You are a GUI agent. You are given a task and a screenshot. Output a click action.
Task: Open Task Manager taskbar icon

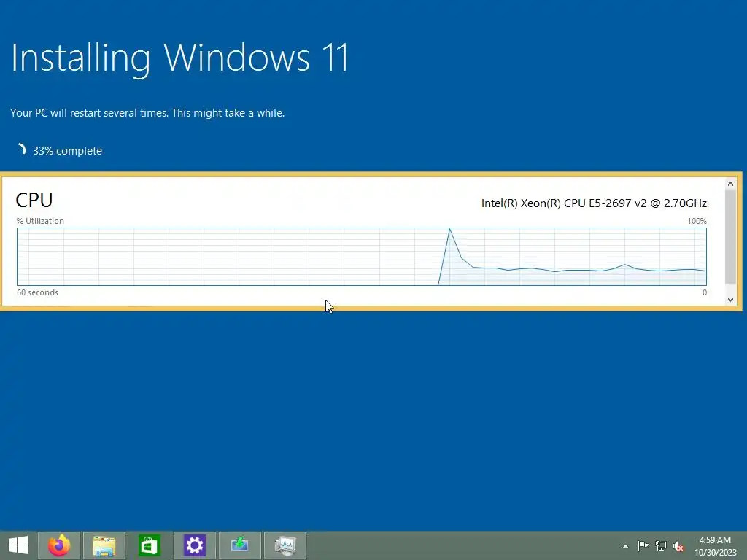(285, 545)
